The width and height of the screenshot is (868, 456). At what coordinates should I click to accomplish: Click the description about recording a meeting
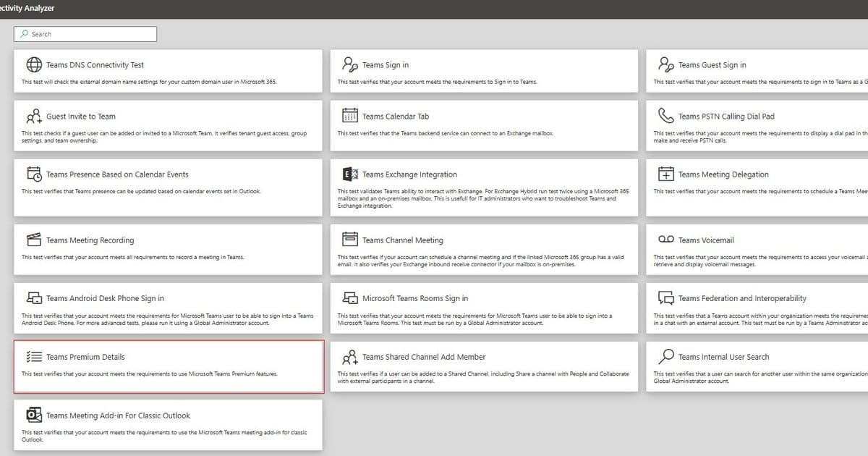(132, 257)
